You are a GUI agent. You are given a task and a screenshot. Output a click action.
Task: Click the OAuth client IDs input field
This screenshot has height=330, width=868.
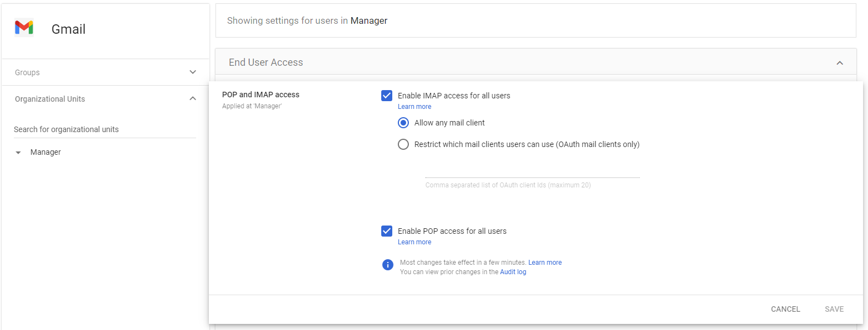click(532, 172)
